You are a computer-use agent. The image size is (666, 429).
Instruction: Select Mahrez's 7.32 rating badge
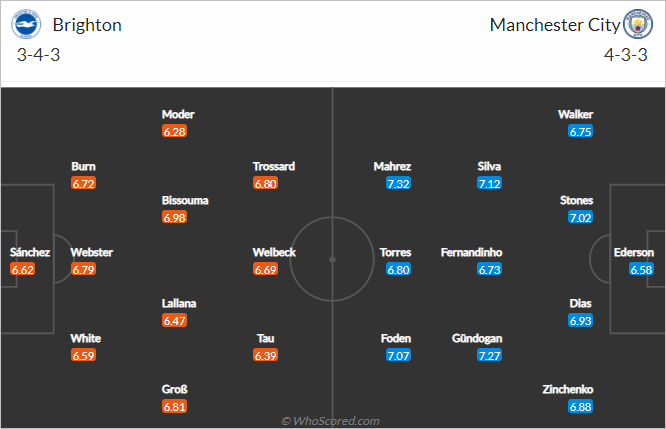pos(398,183)
